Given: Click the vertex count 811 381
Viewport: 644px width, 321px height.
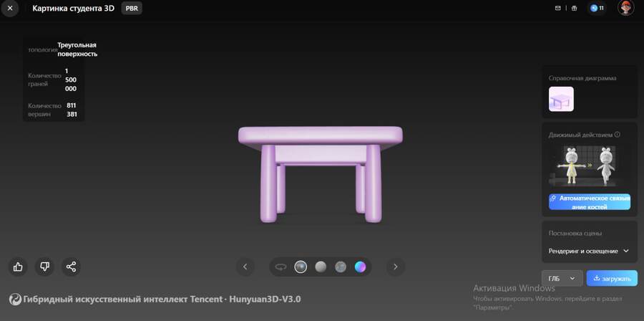Looking at the screenshot, I should point(72,110).
